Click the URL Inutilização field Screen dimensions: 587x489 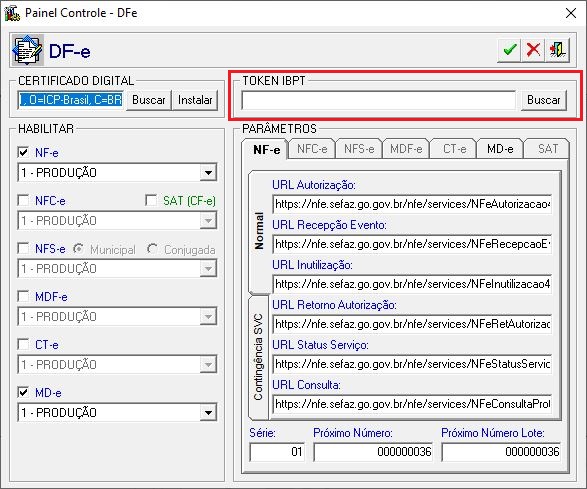tap(412, 284)
